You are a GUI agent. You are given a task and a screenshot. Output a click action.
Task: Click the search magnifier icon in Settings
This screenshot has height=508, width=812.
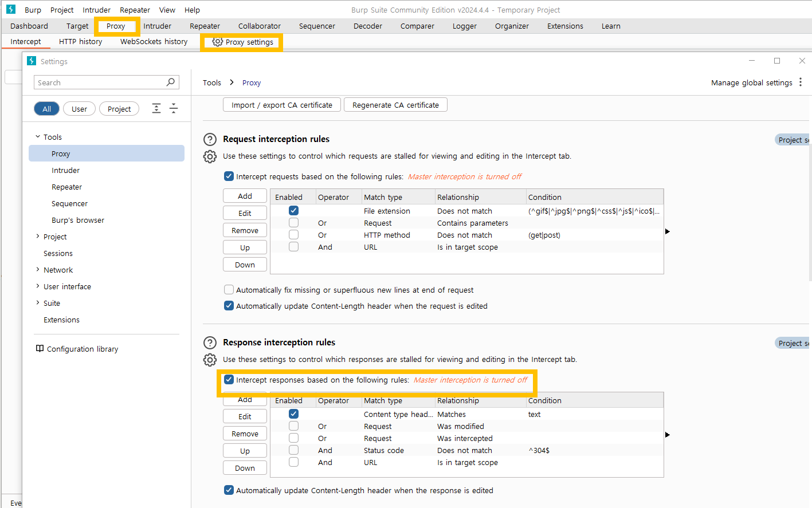(170, 82)
